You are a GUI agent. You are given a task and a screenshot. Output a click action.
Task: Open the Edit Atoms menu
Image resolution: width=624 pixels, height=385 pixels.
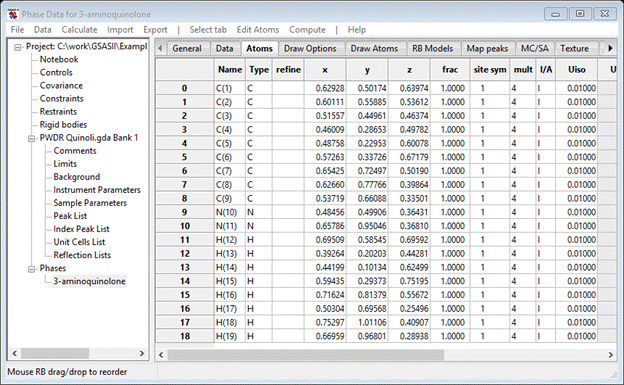pyautogui.click(x=258, y=29)
